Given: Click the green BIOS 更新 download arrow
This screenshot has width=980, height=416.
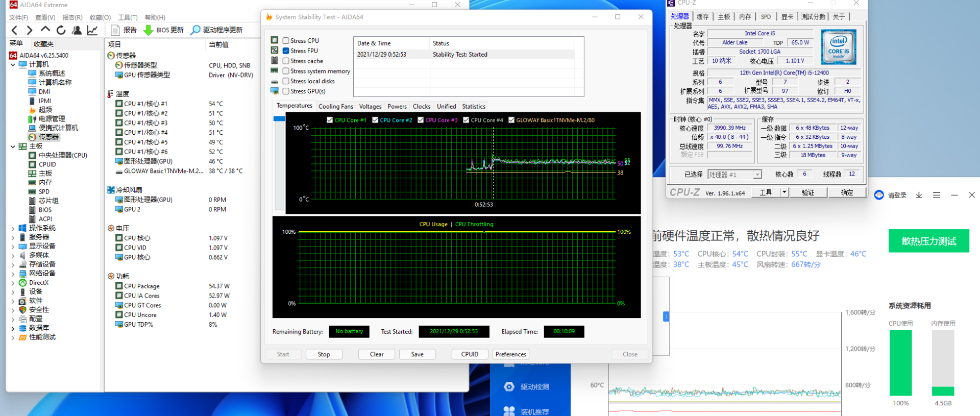Looking at the screenshot, I should pyautogui.click(x=148, y=30).
